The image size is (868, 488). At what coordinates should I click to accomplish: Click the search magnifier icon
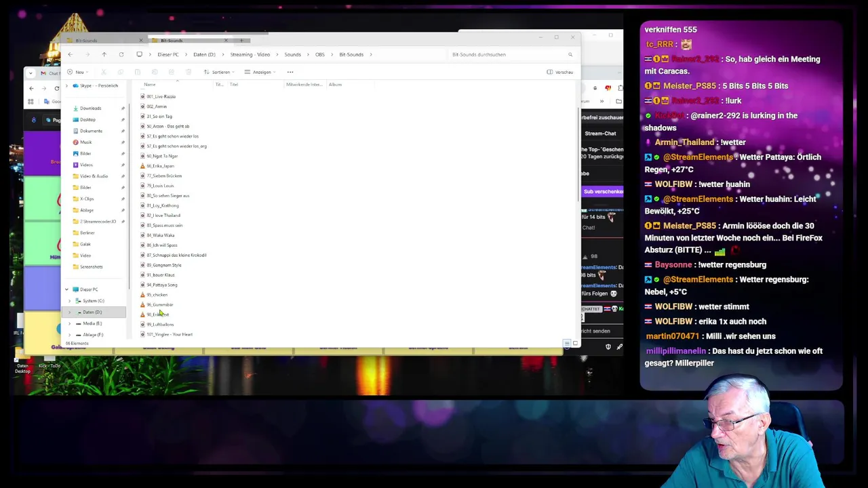570,54
